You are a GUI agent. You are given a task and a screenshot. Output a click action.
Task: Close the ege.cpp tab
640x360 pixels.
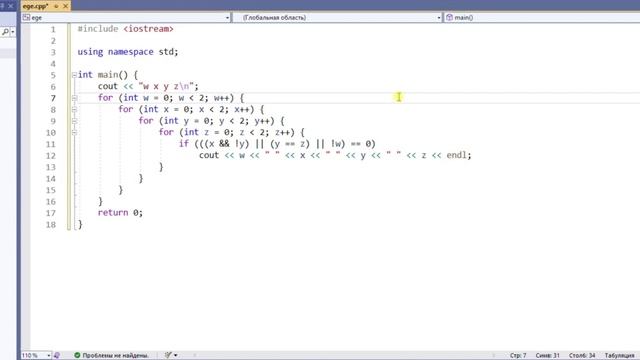pos(65,6)
